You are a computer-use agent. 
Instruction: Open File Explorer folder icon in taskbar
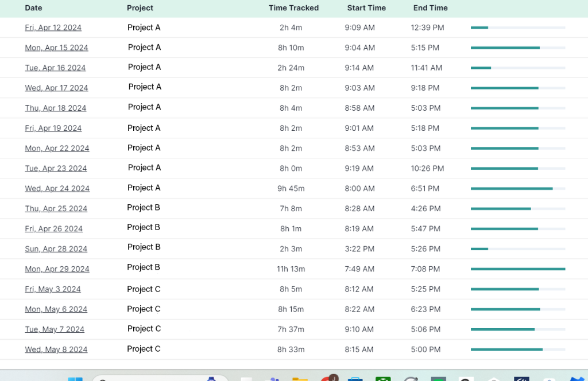300,379
